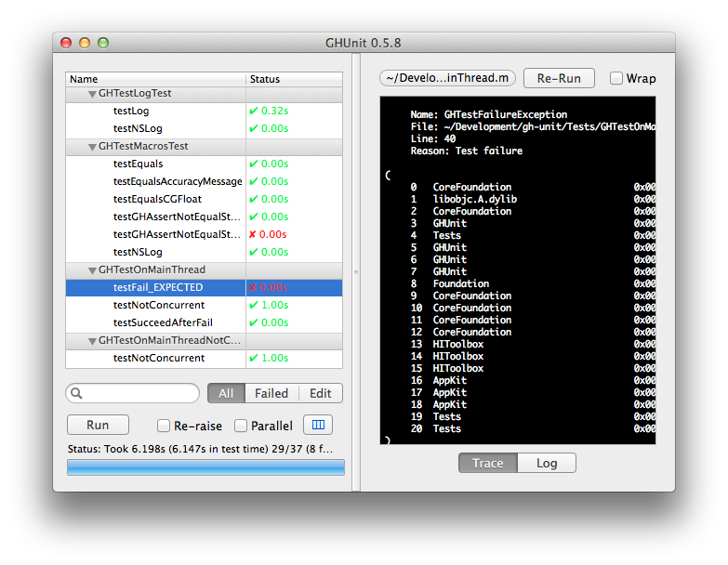
Task: Click the passing testGHAssertNotEqualSt... row
Action: point(205,217)
